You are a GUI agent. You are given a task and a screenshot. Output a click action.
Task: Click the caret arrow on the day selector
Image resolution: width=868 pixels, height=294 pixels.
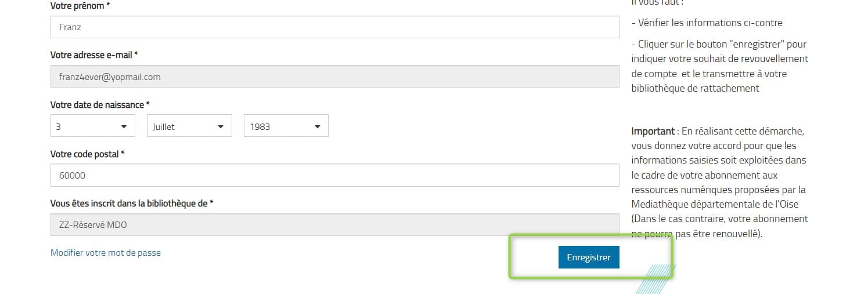(124, 126)
